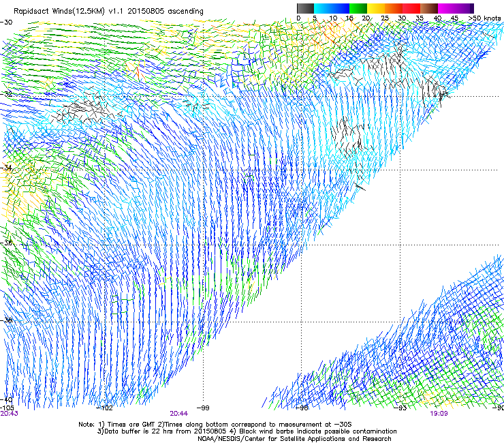
Task: Click the '-40' latitude label
Action: (6, 399)
